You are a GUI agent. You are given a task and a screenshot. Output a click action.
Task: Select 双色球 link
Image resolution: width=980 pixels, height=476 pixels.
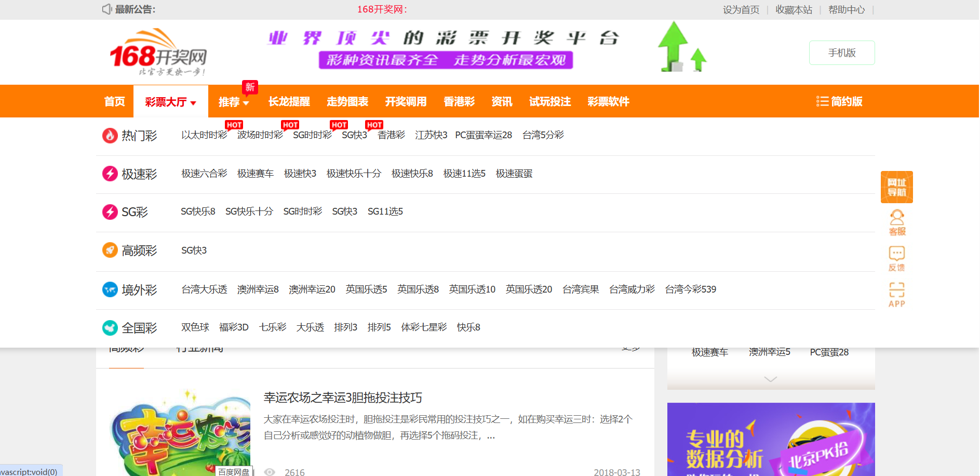[x=195, y=327]
